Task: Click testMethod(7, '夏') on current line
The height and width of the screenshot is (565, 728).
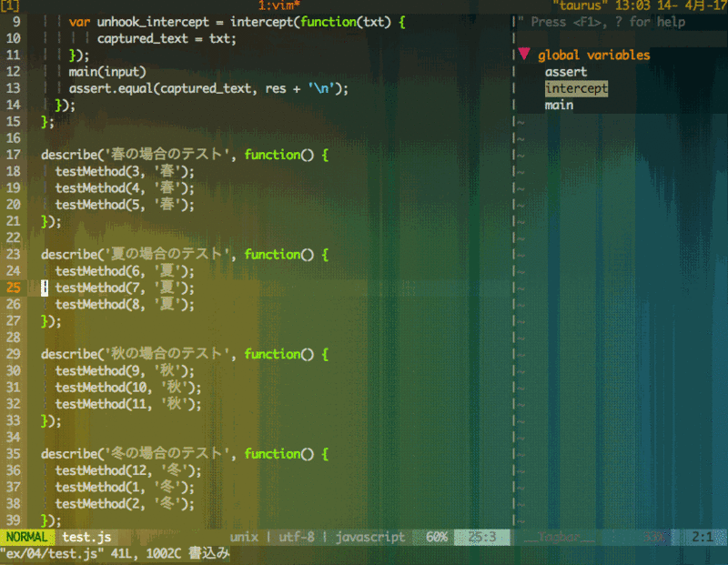Action: coord(125,288)
